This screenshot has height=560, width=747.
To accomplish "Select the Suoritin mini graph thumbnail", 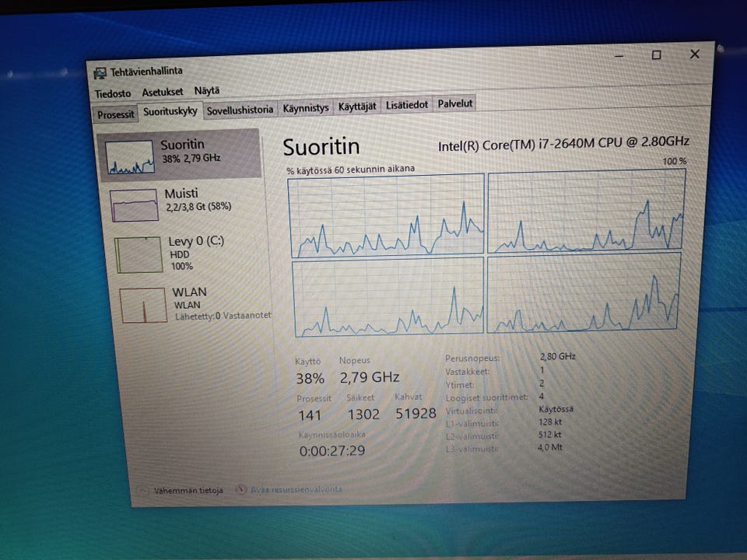I will 130,156.
